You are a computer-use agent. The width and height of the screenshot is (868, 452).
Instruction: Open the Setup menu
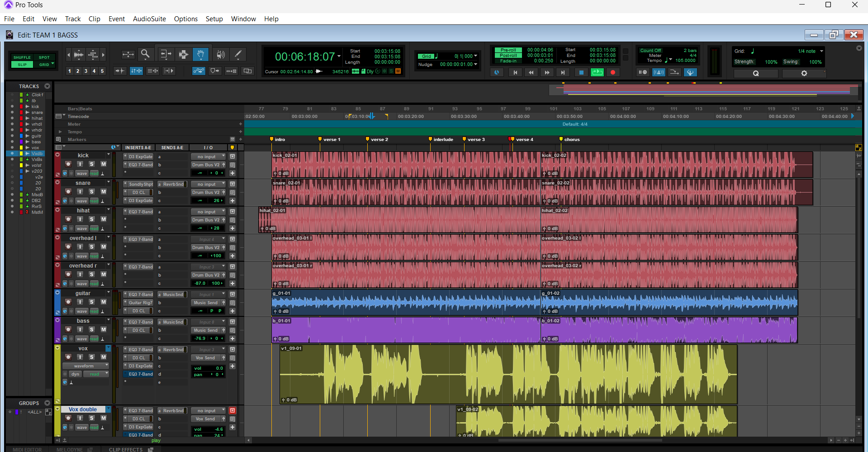pos(214,19)
